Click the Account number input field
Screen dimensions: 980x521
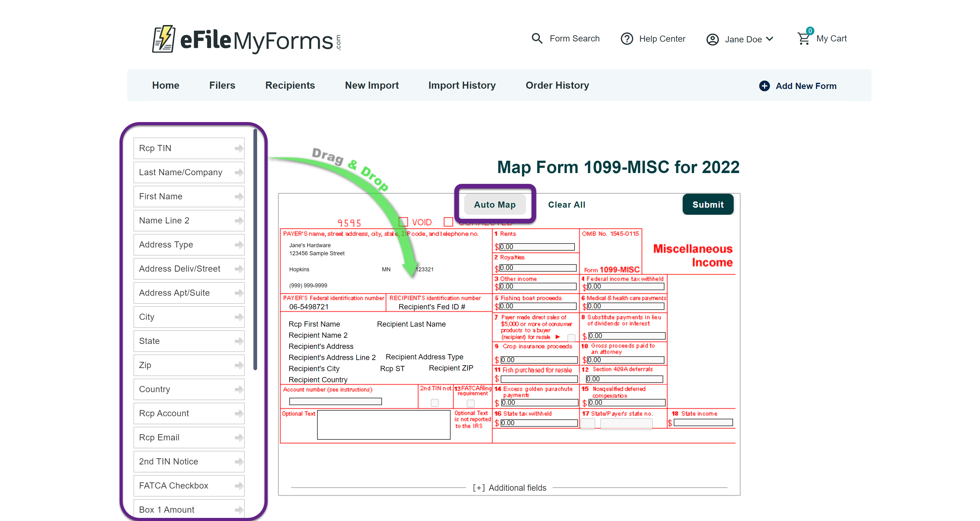pyautogui.click(x=335, y=402)
